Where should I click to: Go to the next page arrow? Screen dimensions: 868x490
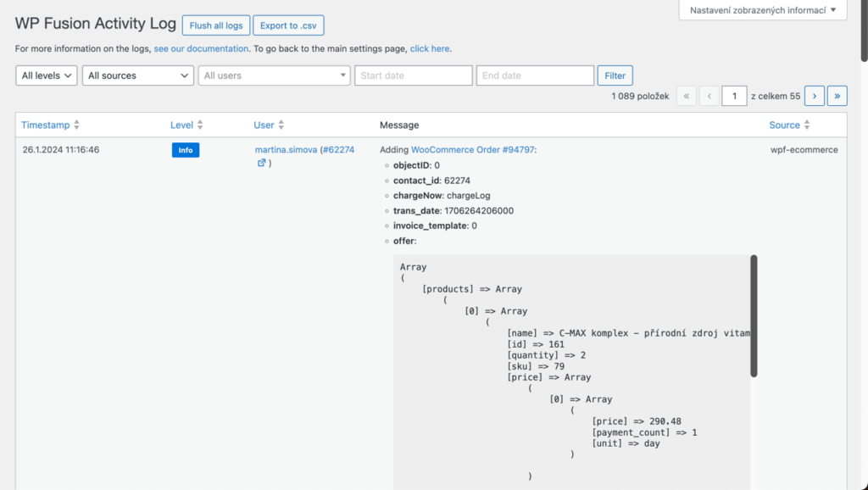pos(815,96)
